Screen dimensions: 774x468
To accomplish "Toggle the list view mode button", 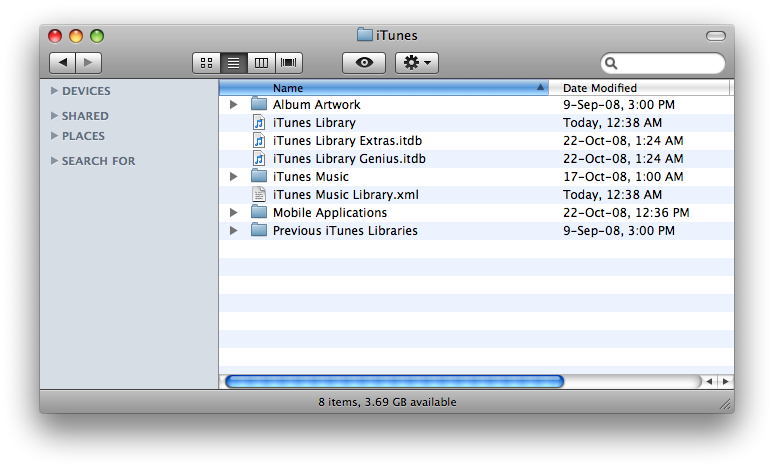I will point(234,63).
